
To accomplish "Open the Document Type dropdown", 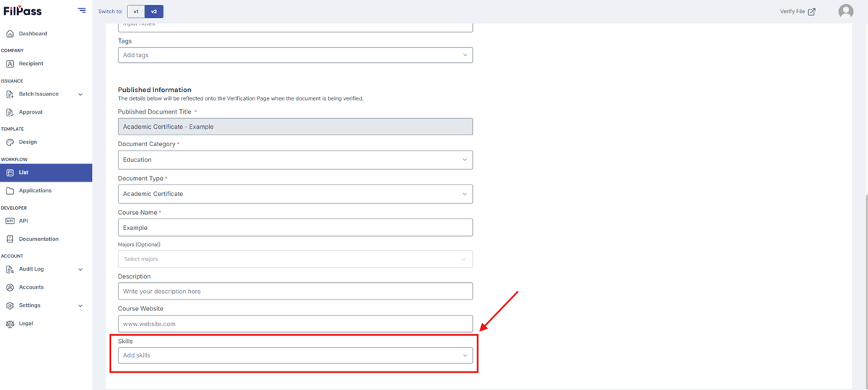I will point(295,194).
